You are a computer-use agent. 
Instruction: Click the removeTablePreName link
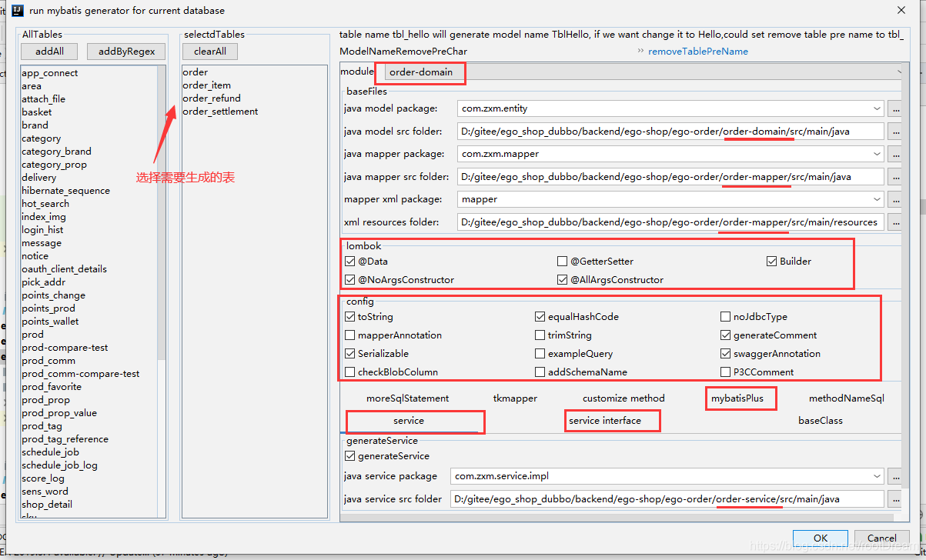coord(698,52)
